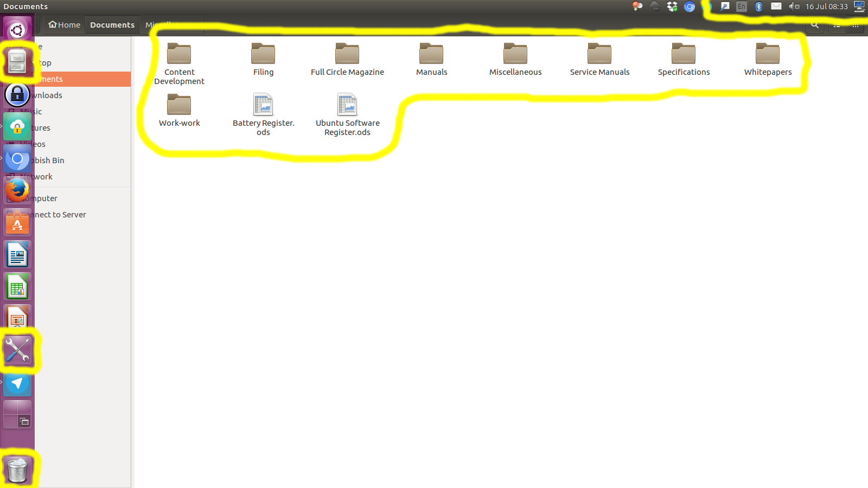Launch Firefox from the launcher

click(17, 191)
